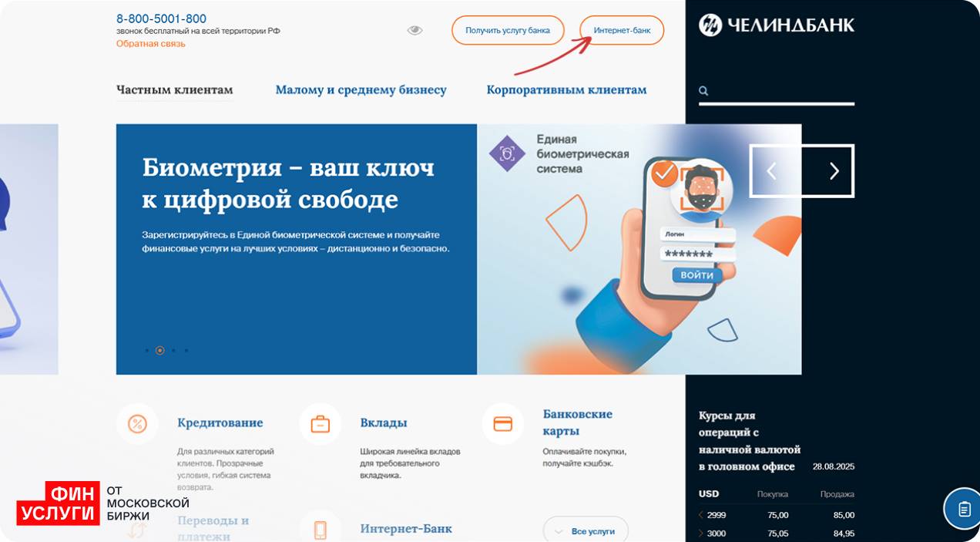
Task: Click the floating clipboard icon button
Action: [964, 509]
